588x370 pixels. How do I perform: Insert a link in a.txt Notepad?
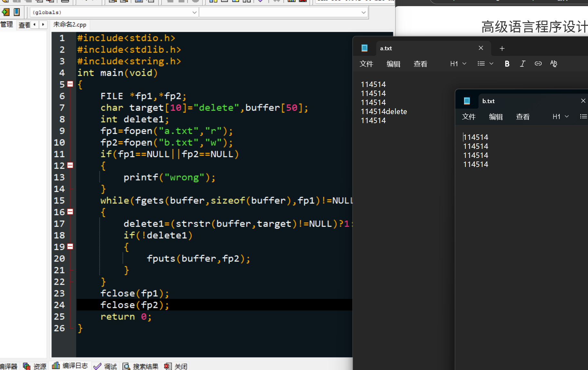click(x=538, y=64)
